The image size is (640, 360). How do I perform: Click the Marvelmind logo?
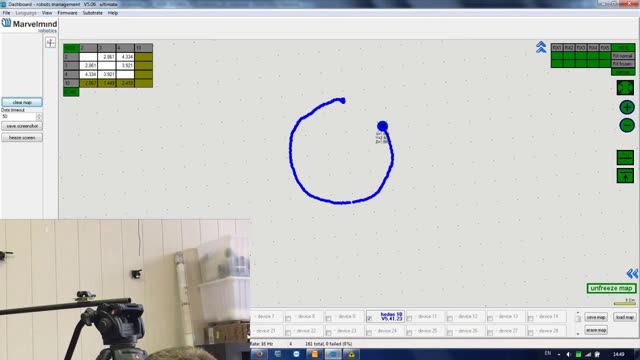[29, 24]
